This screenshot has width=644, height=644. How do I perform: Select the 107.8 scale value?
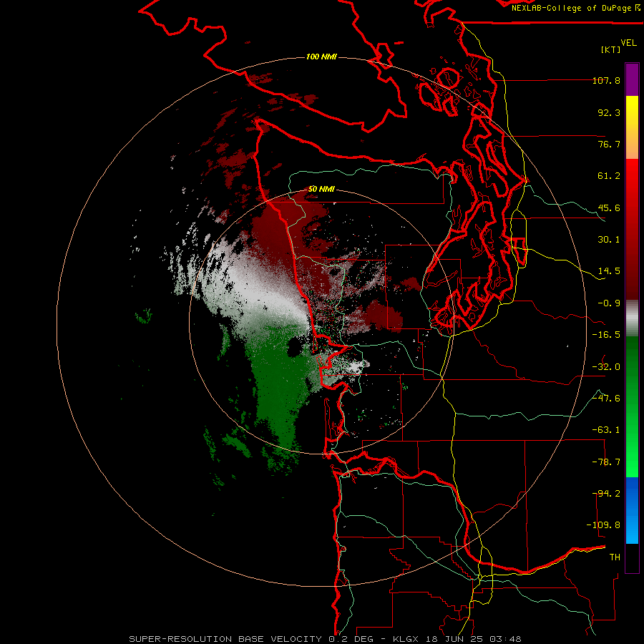(x=606, y=80)
